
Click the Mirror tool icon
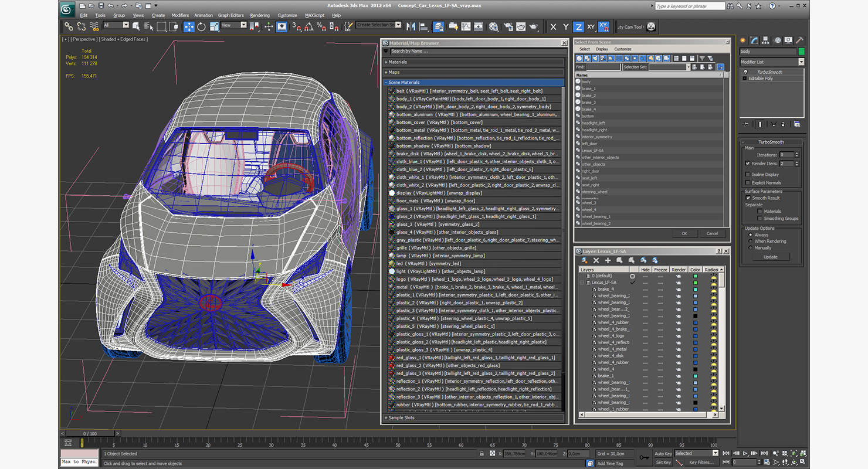[411, 26]
